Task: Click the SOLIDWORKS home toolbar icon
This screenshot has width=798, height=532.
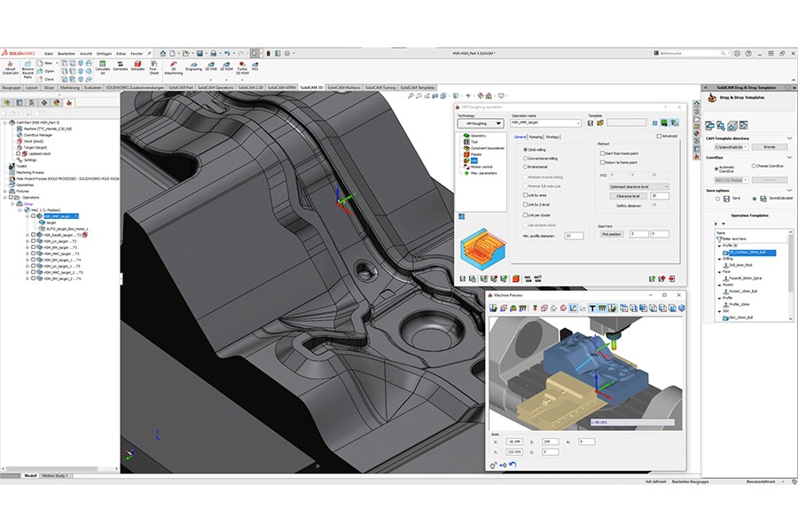Action: (x=163, y=53)
